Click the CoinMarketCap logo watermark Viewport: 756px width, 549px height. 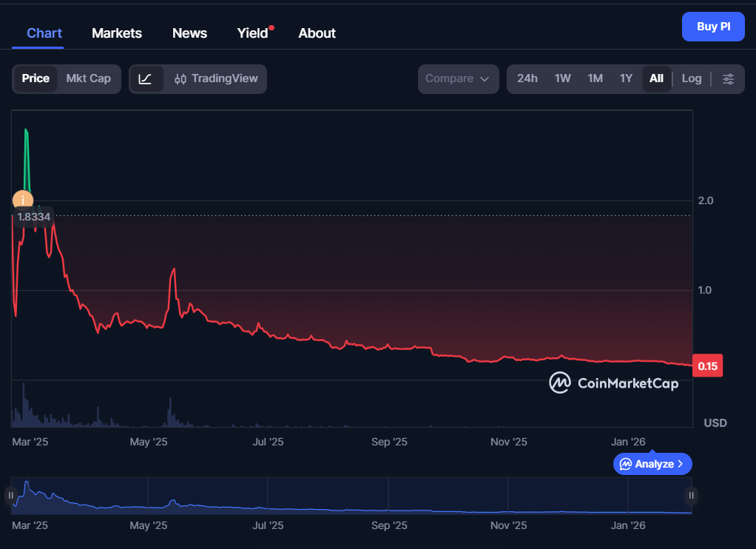[613, 383]
